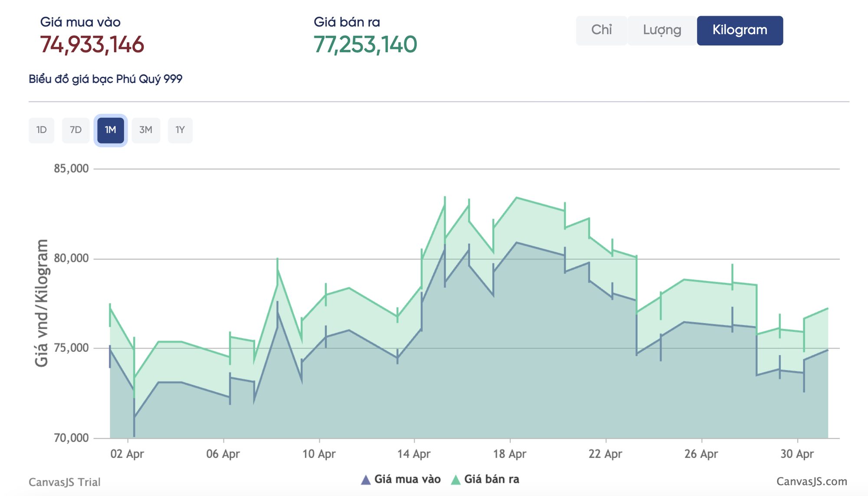View the 1Y price history

(180, 130)
